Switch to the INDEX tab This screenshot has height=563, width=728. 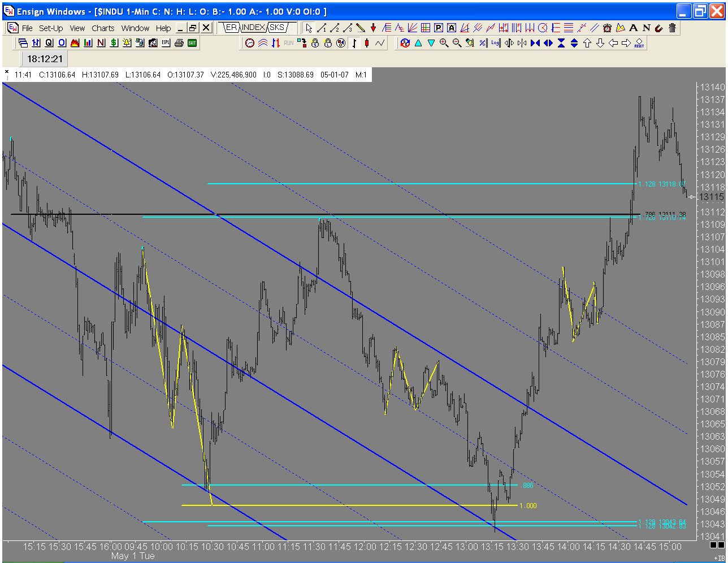253,28
